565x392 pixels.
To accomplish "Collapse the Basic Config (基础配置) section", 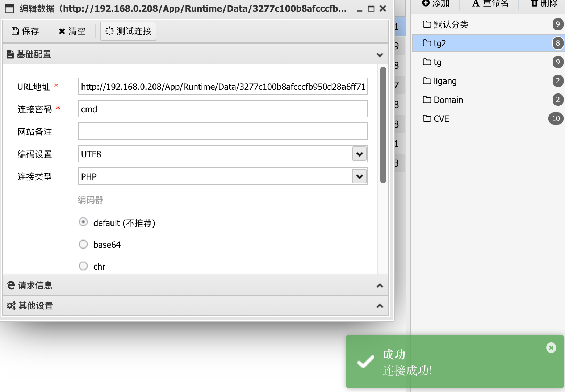I will (x=380, y=55).
